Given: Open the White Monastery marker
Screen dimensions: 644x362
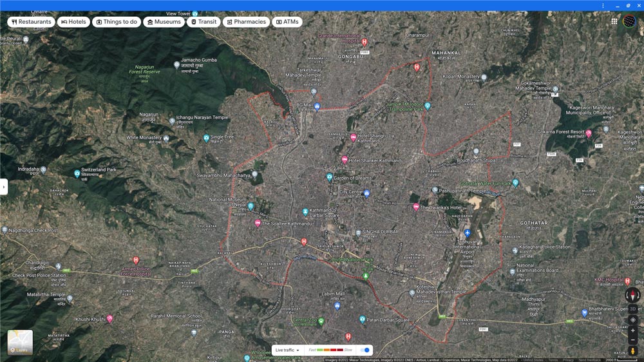Looking at the screenshot, I should [166, 139].
